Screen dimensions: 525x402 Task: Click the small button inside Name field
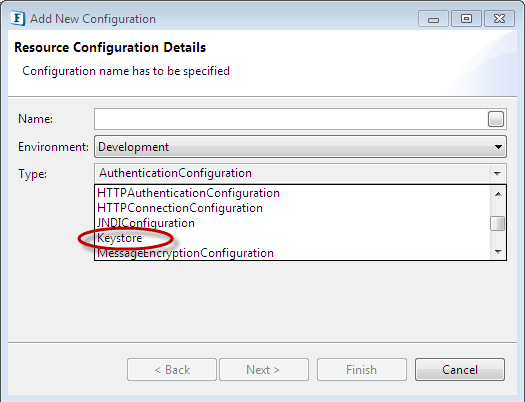pyautogui.click(x=496, y=119)
